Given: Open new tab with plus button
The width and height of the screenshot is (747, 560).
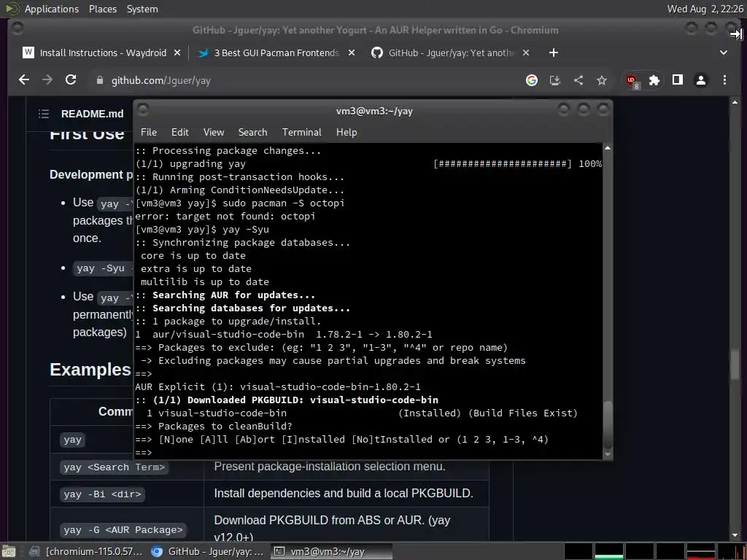Looking at the screenshot, I should click(553, 52).
